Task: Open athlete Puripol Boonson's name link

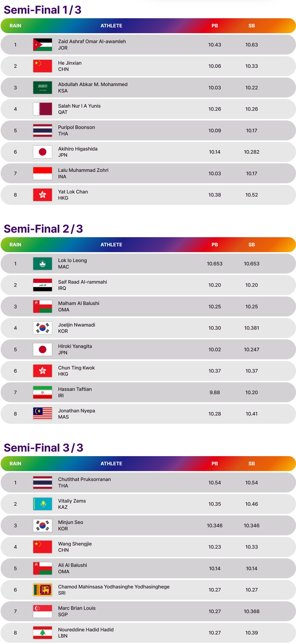Action: 76,128
